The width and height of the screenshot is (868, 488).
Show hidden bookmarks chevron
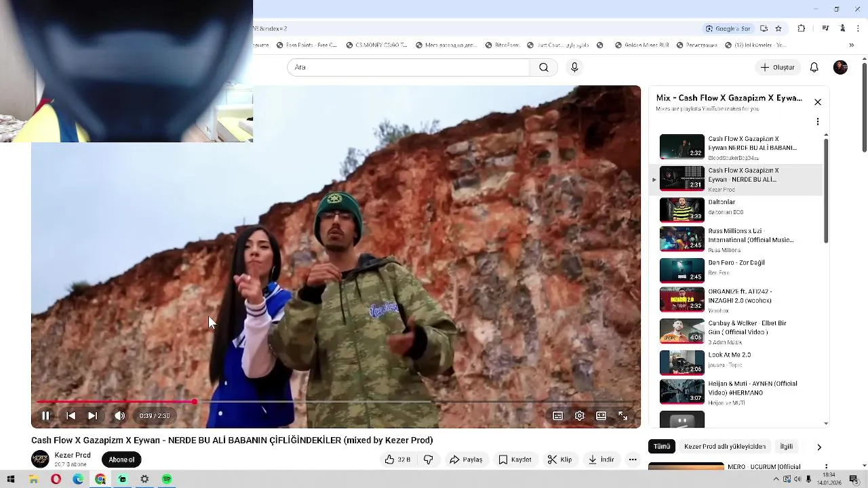point(852,45)
